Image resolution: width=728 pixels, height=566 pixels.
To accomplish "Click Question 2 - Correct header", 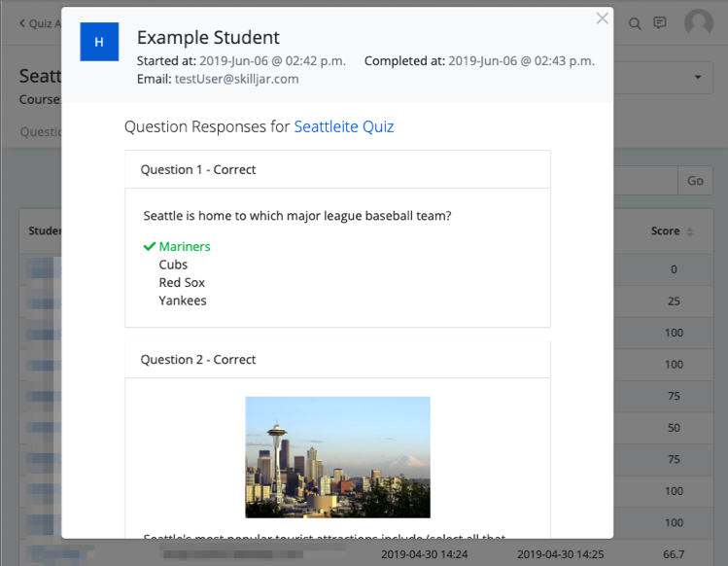I will (x=337, y=360).
